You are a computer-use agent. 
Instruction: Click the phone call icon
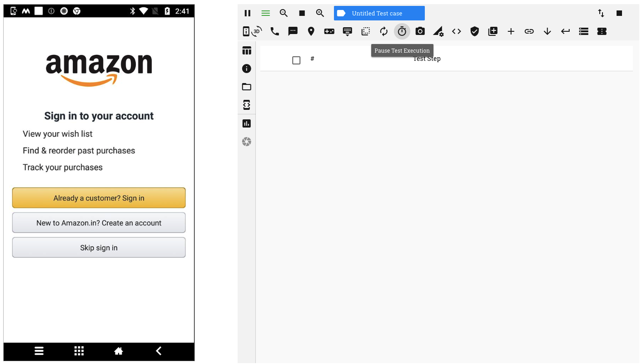coord(274,31)
